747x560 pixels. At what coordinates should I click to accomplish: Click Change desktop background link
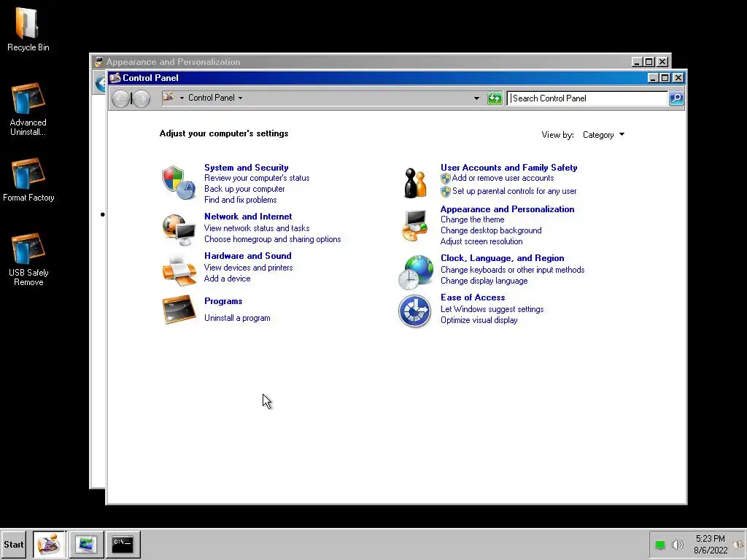click(x=491, y=231)
